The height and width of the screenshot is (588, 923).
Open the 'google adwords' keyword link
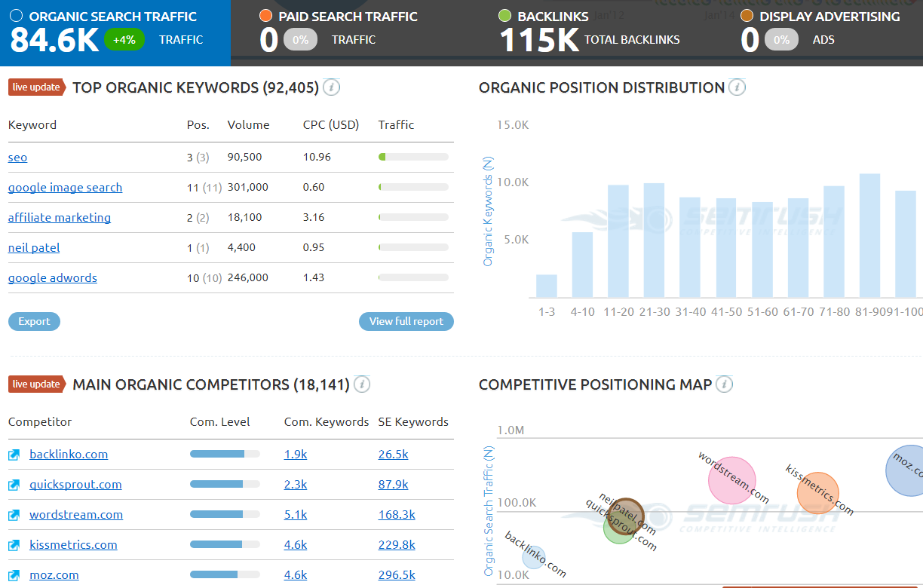[x=53, y=278]
